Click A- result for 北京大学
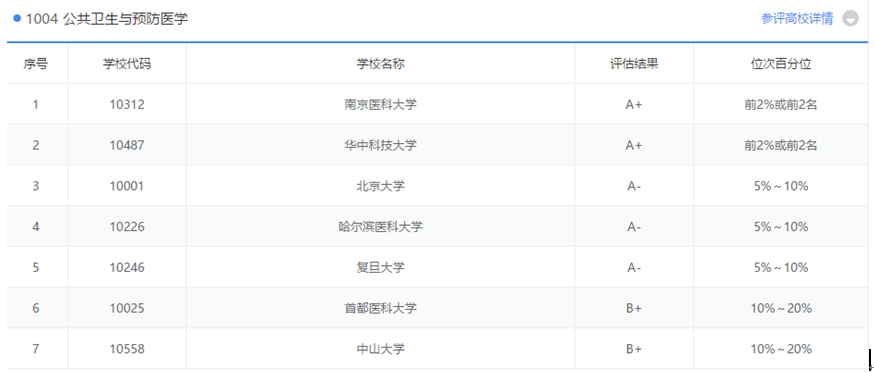Viewport: 874px width, 373px height. coord(634,186)
